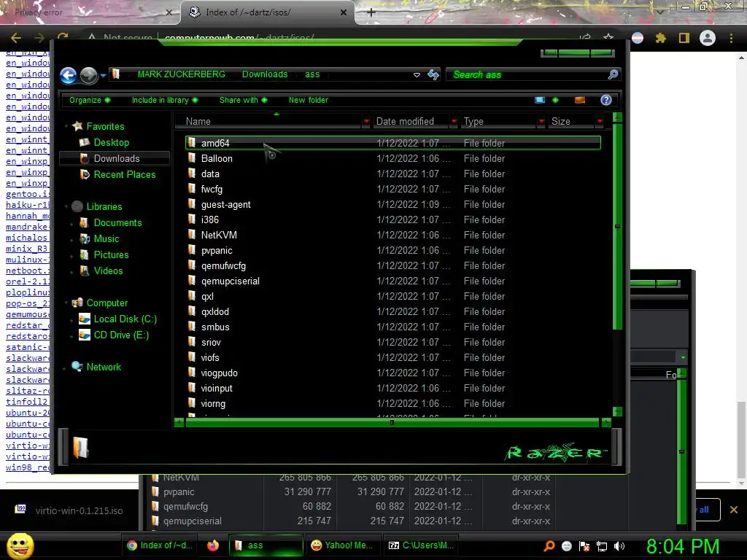Select the viogpudo folder
The width and height of the screenshot is (747, 560).
[x=393, y=373]
